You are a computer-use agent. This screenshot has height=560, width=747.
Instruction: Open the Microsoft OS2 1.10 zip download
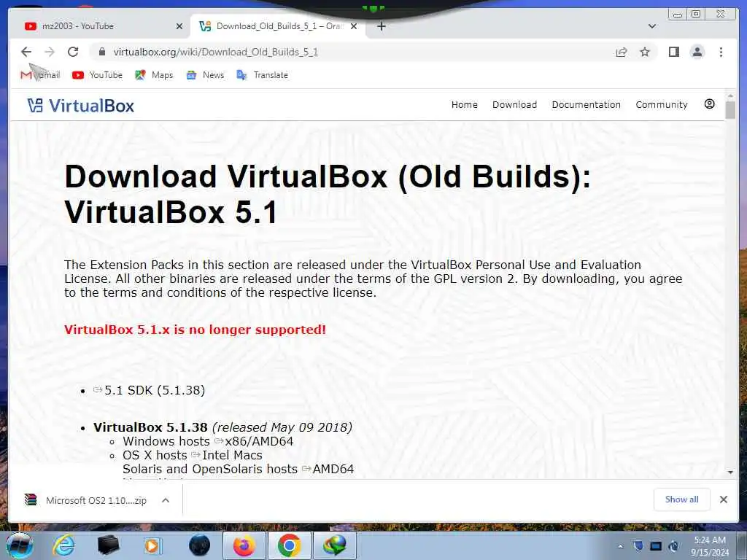(86, 500)
